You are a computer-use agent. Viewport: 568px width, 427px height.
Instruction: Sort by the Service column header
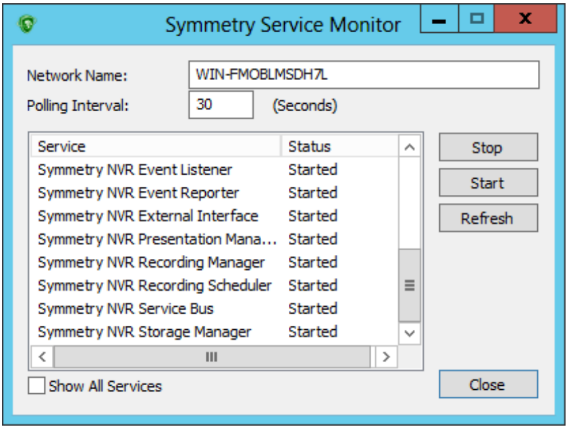pos(156,146)
